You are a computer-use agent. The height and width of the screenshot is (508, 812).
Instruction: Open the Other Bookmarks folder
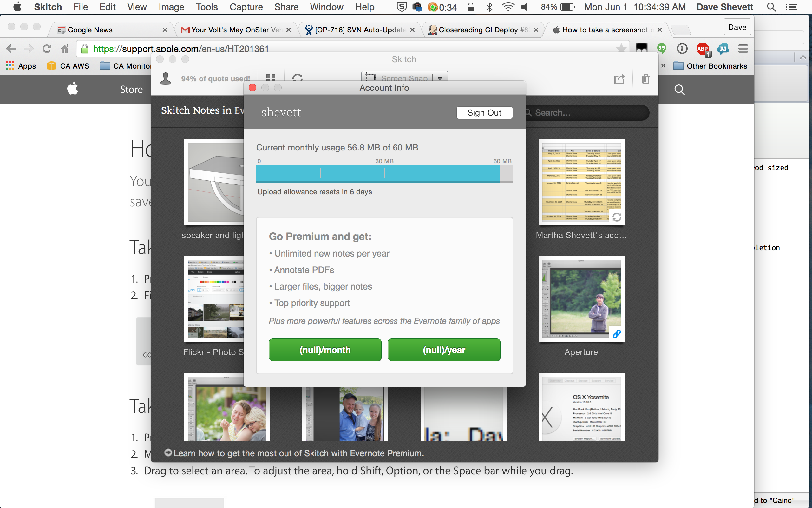point(710,66)
